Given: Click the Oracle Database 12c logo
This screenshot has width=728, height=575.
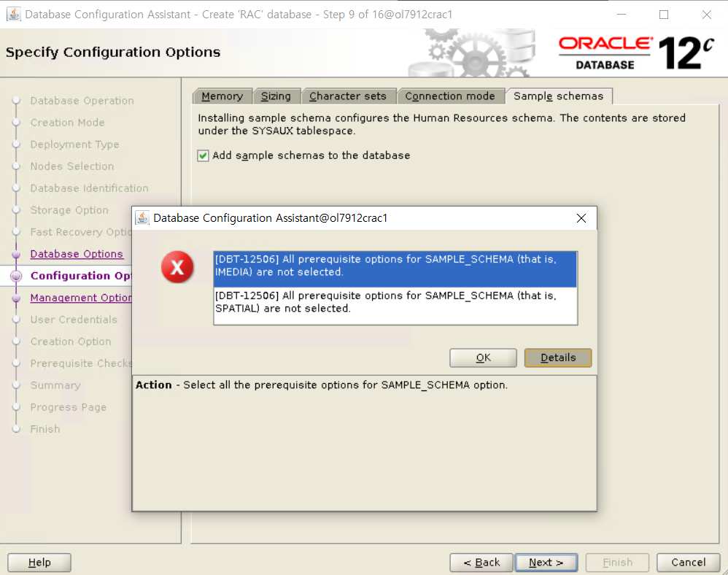Looking at the screenshot, I should click(636, 53).
